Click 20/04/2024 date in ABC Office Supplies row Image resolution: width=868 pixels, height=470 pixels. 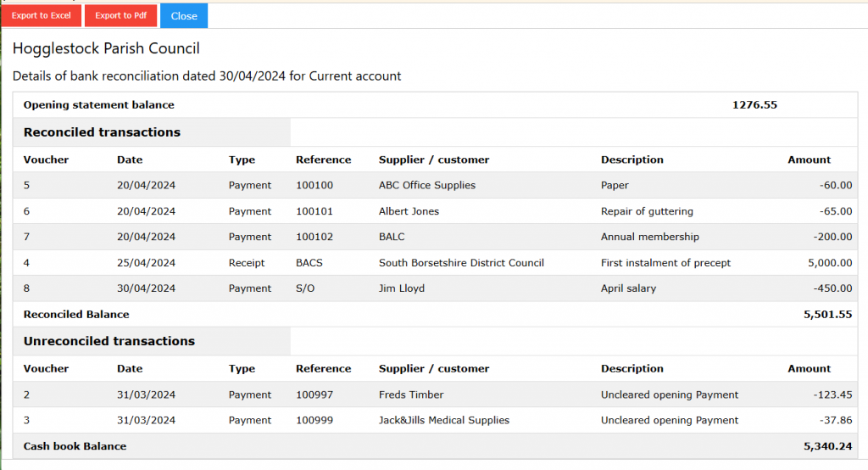coord(146,185)
